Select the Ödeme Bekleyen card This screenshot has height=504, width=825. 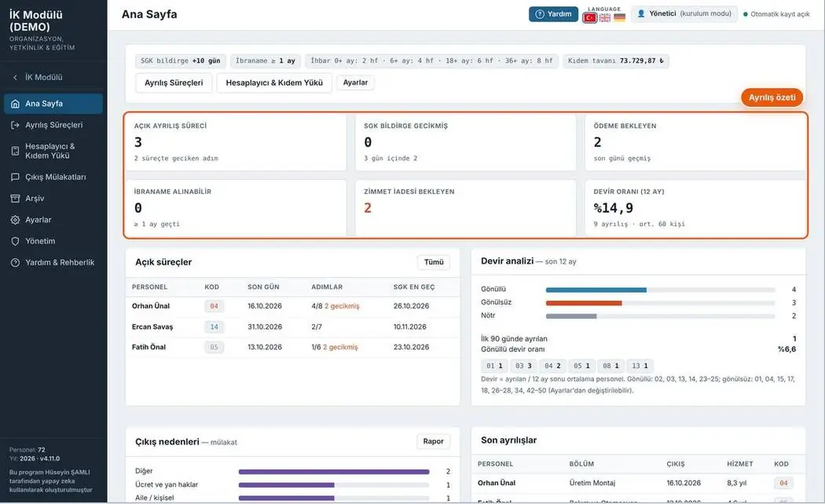(x=695, y=142)
